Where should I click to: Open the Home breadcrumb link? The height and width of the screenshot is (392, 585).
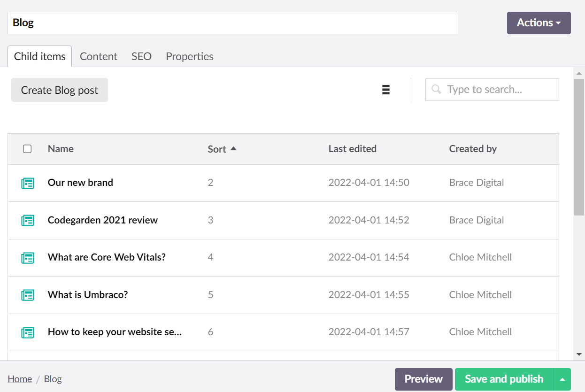tap(20, 378)
